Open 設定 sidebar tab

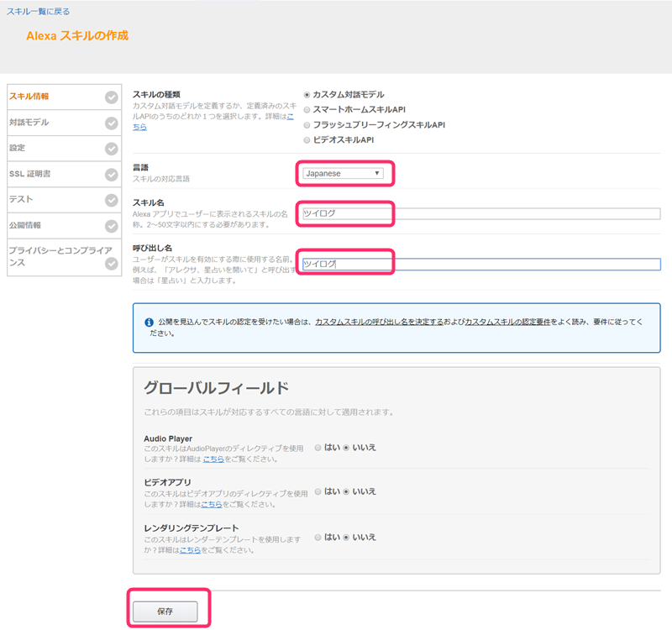pyautogui.click(x=65, y=149)
